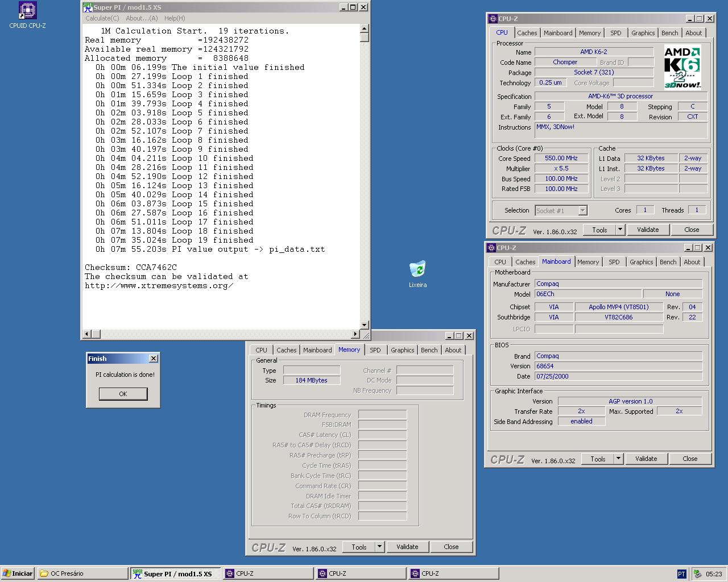Click Super PI horizontal scrollbar left arrow
728x582 pixels.
87,334
